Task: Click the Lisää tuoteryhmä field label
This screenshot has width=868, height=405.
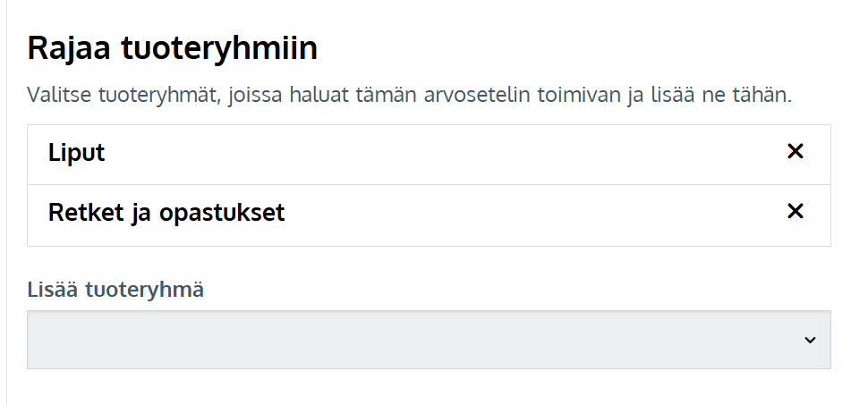Action: coord(115,291)
